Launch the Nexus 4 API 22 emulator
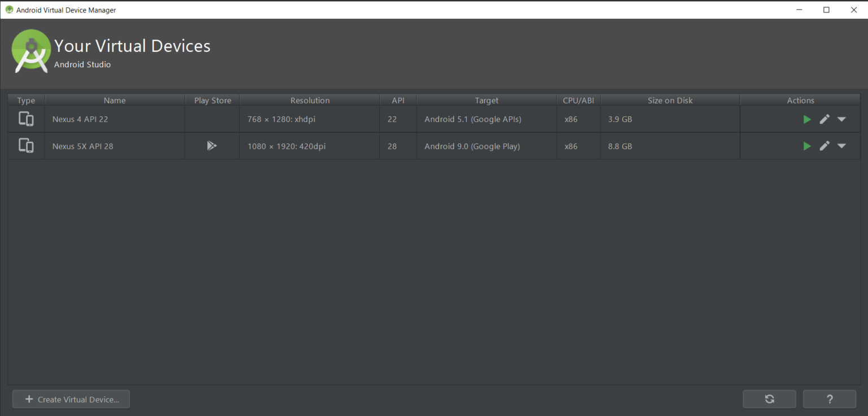Screen dimensions: 868x416 click(807, 119)
